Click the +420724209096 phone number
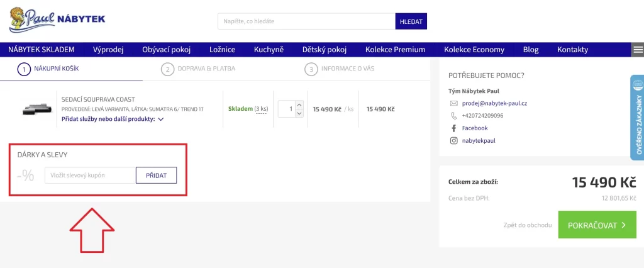This screenshot has width=644, height=268. [x=482, y=116]
